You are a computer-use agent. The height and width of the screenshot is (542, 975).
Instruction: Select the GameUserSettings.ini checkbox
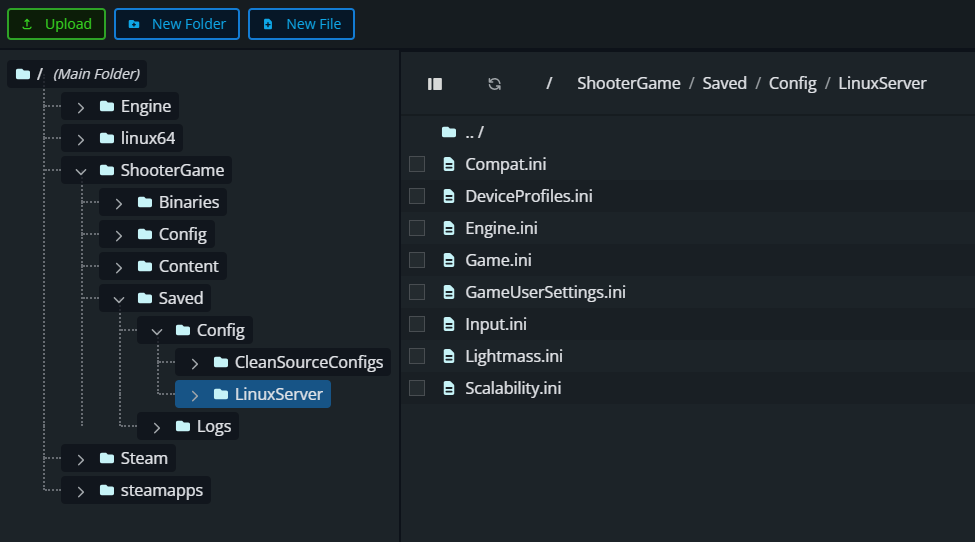(x=417, y=292)
